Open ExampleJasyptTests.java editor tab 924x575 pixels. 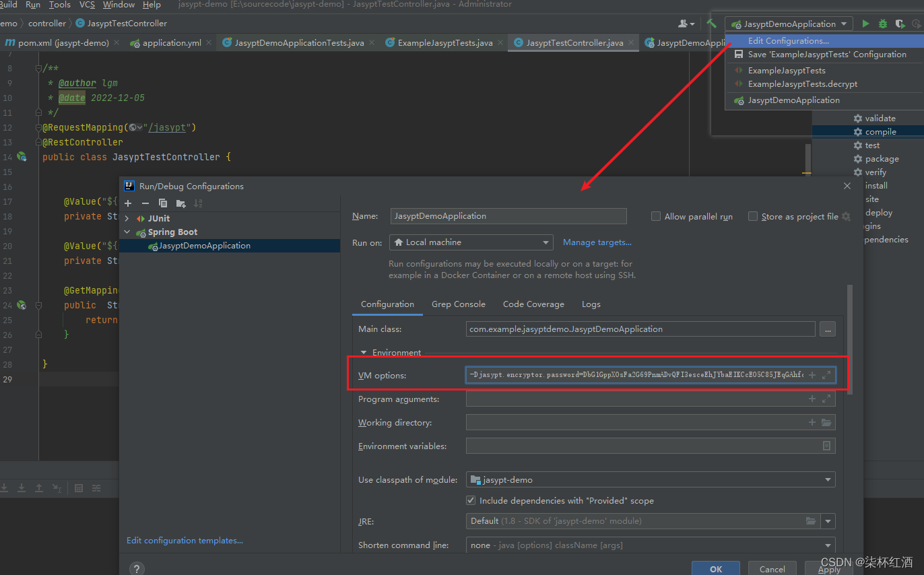click(x=444, y=42)
